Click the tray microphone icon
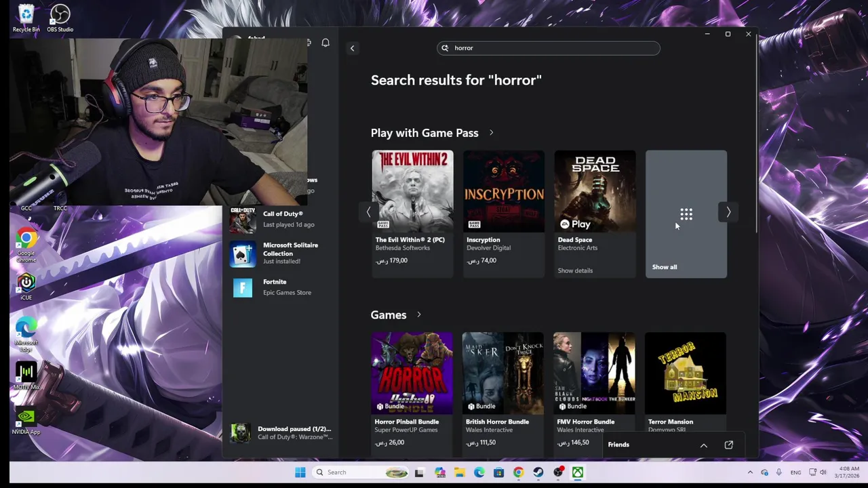Viewport: 868px width, 488px height. [x=778, y=472]
